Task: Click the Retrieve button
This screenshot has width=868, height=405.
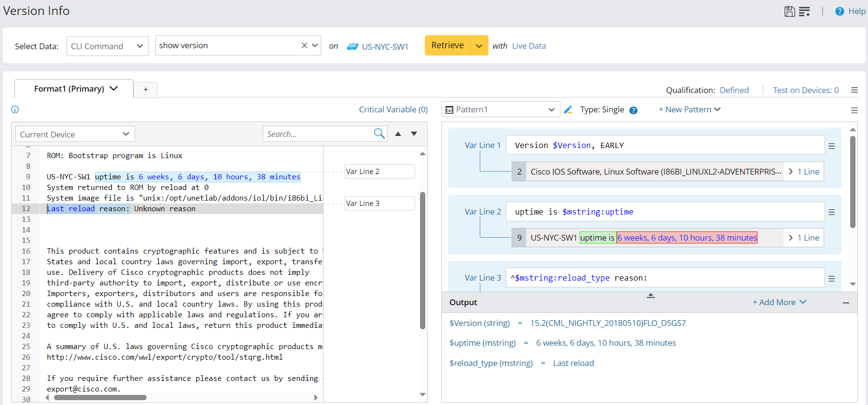Action: 447,45
